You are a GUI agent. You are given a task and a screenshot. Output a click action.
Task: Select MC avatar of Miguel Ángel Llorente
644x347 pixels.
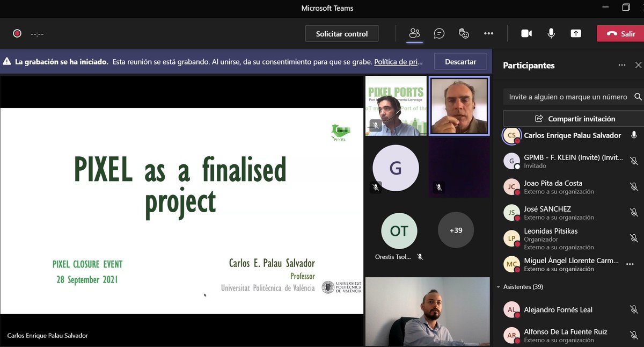[512, 264]
